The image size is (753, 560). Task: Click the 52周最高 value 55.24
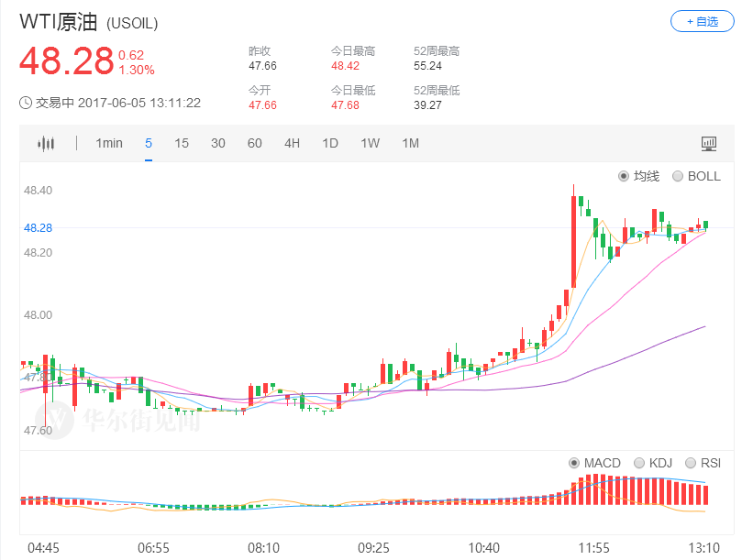(x=428, y=66)
